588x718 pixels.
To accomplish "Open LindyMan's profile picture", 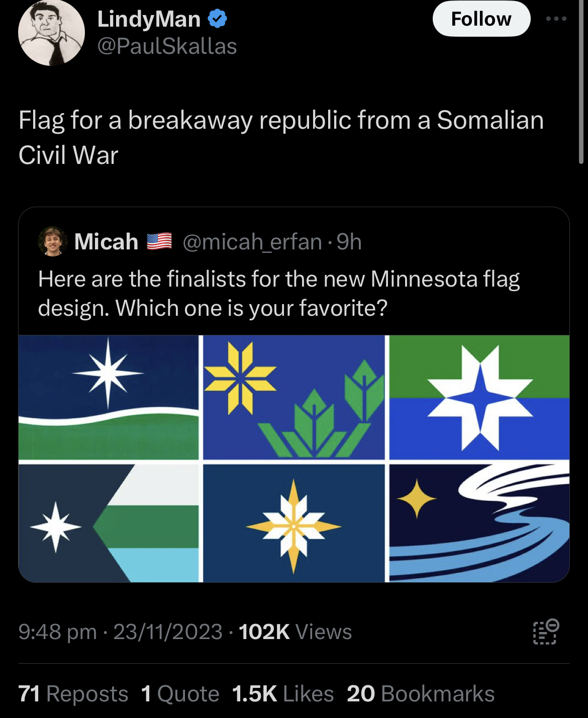I will pos(51,33).
